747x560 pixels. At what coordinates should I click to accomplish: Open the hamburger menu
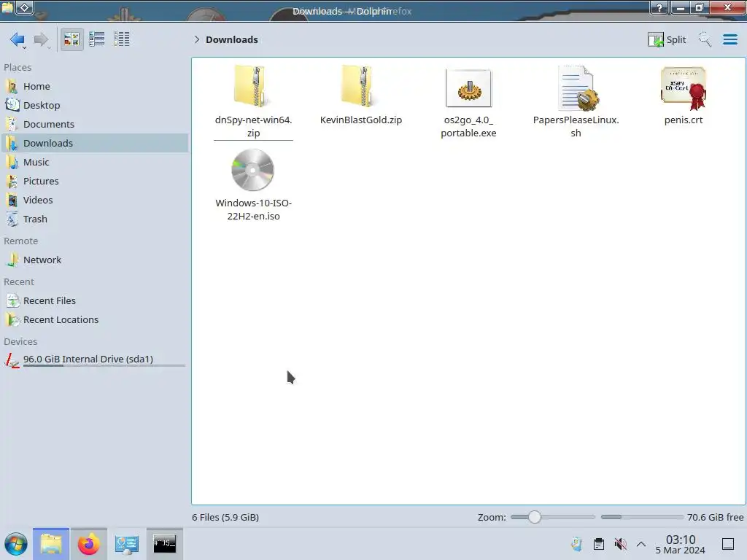coord(729,39)
